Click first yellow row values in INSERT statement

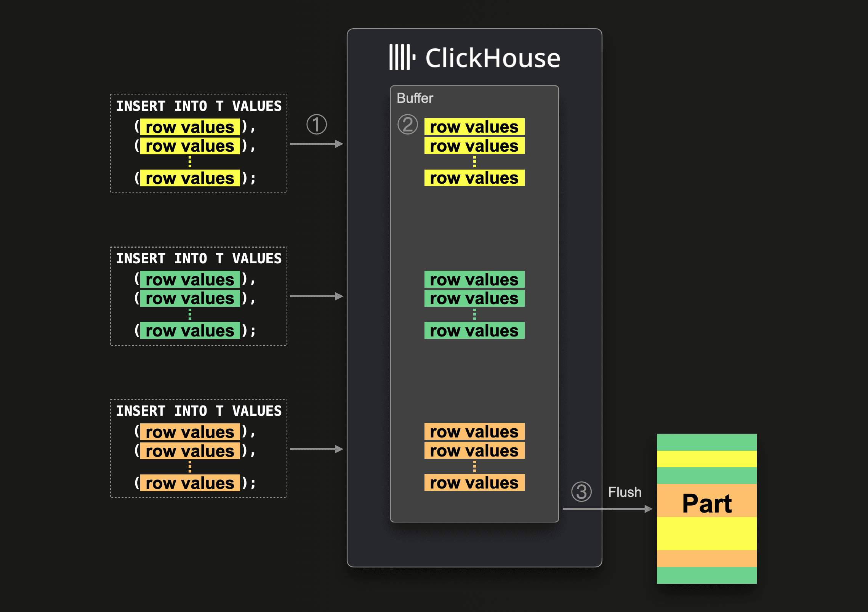click(x=190, y=127)
